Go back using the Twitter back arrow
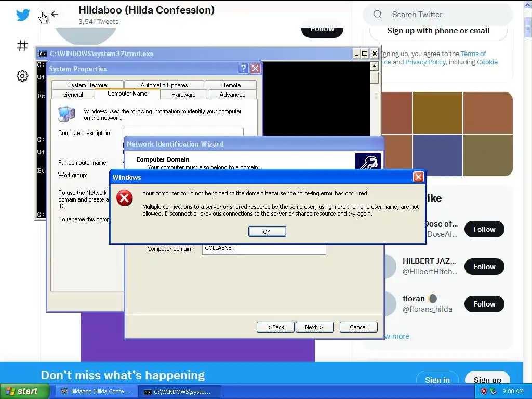The height and width of the screenshot is (399, 532). coord(55,14)
